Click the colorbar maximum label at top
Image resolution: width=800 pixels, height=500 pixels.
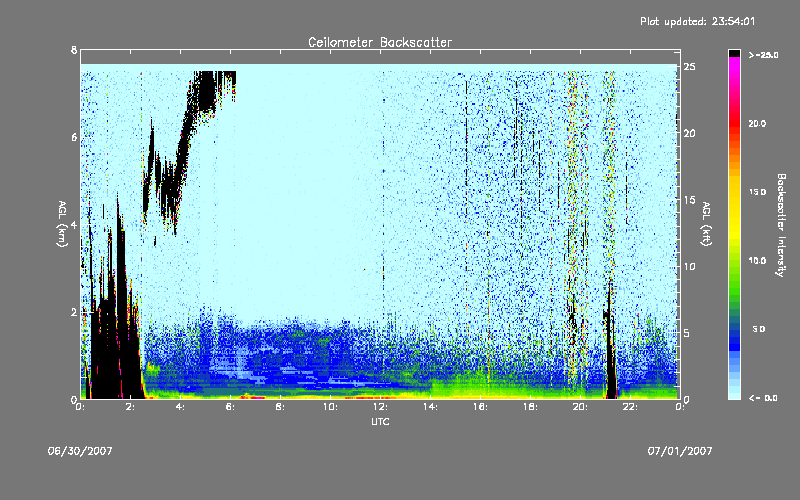click(x=763, y=55)
